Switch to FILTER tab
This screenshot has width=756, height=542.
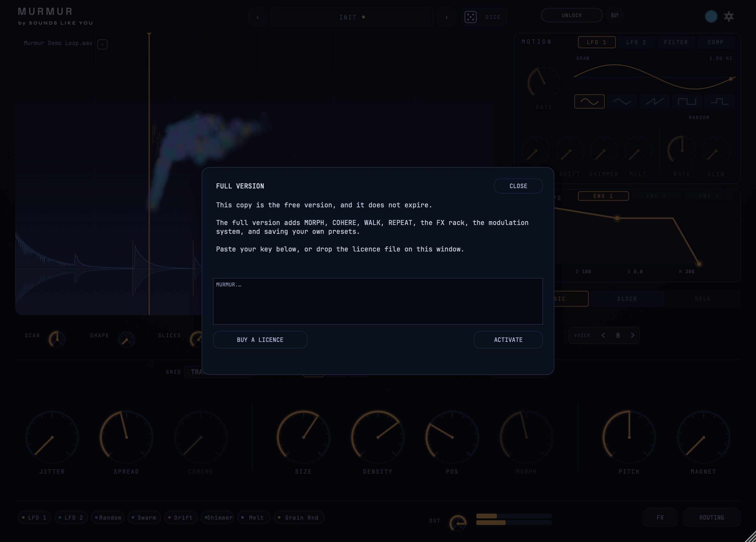click(x=676, y=42)
